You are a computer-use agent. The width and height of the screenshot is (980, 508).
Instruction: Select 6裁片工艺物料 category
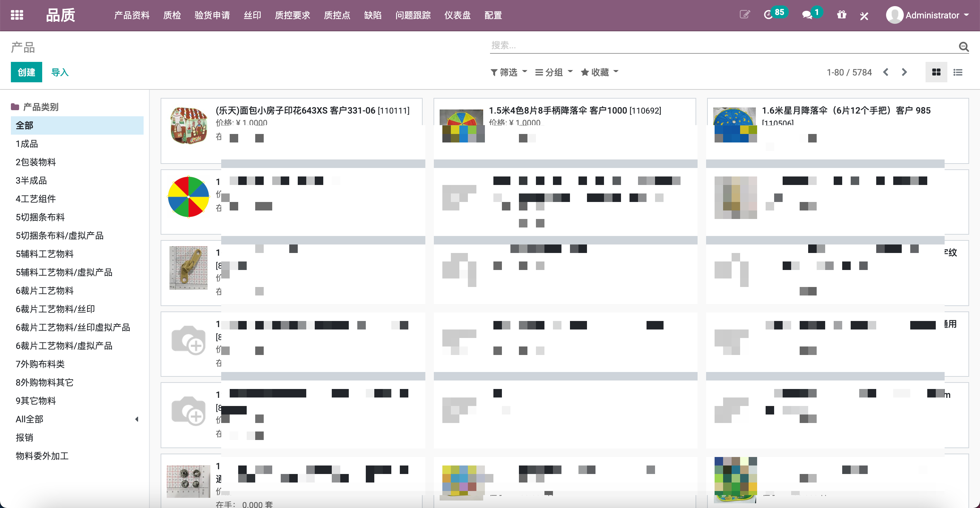(x=77, y=291)
